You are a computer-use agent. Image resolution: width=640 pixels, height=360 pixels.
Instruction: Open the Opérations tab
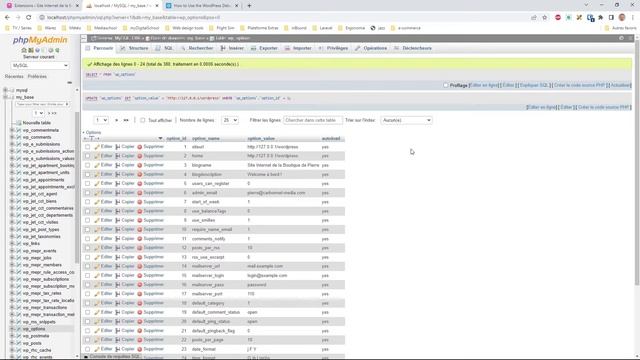coord(371,48)
